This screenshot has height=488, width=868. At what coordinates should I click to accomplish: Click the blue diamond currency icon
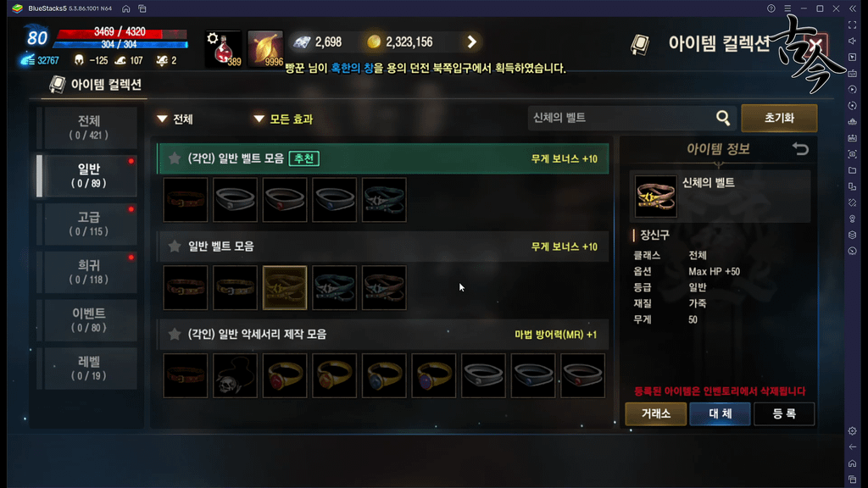point(302,42)
